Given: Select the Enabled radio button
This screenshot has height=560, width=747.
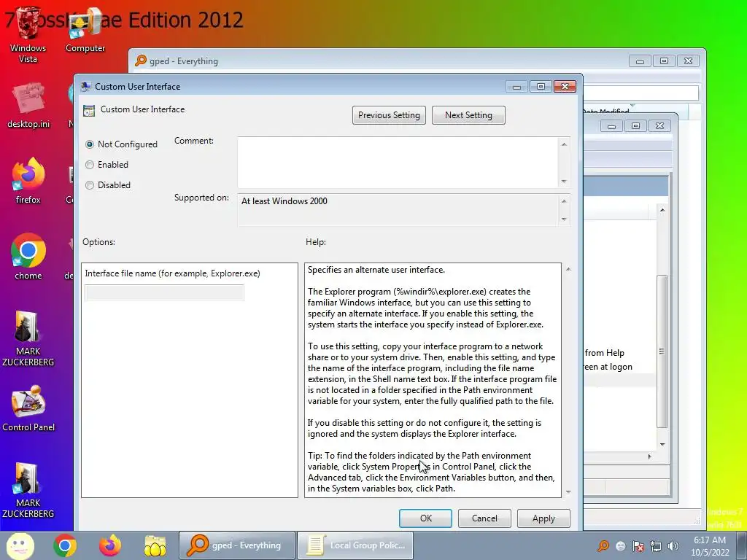Looking at the screenshot, I should [90, 165].
